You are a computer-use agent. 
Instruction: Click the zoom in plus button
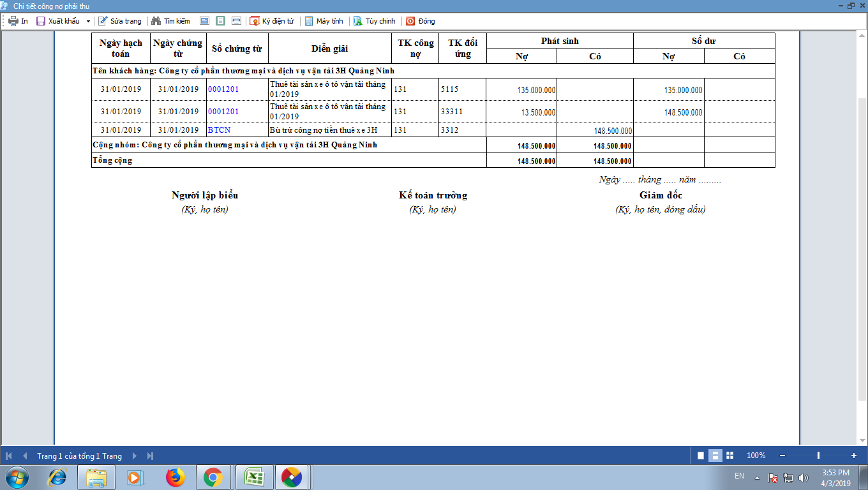pos(854,456)
